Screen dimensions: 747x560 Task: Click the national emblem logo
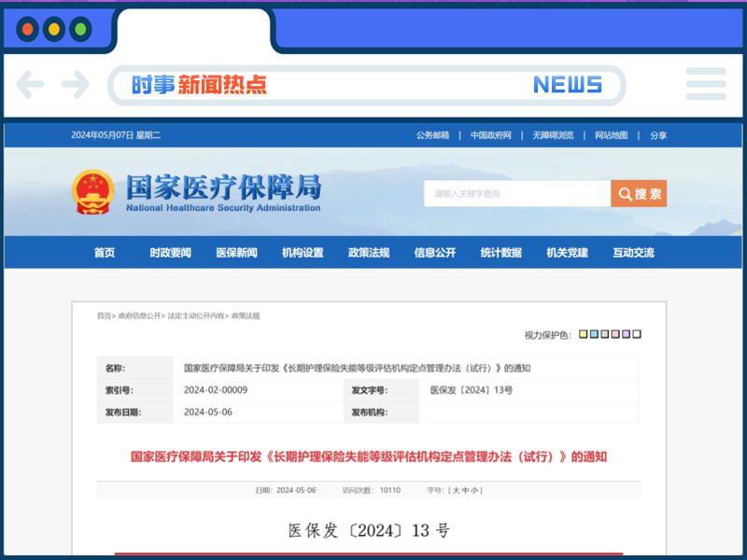pos(92,189)
